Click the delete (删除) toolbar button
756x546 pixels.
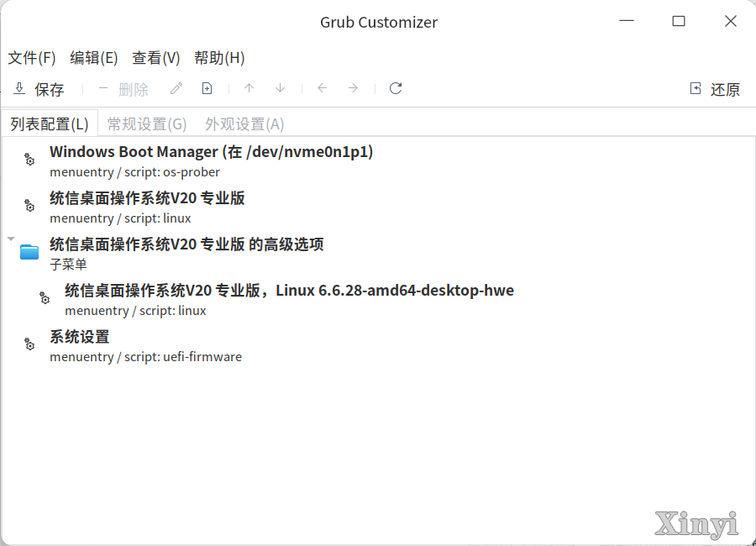[x=123, y=89]
